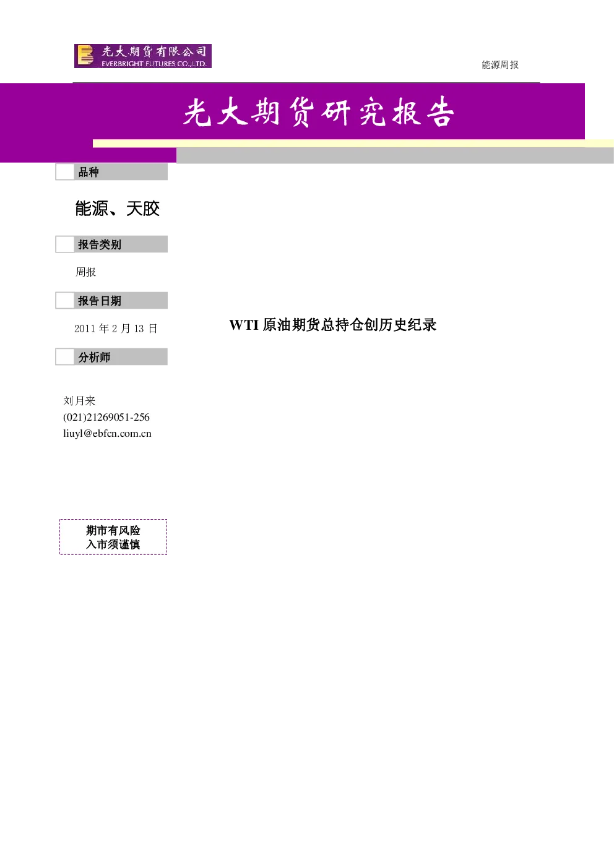Click the '品种' section label
614x868 pixels.
click(89, 172)
